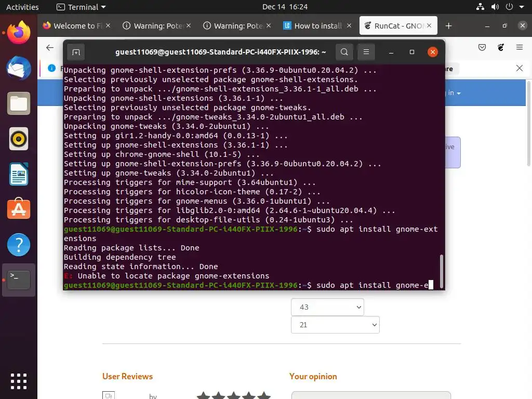The height and width of the screenshot is (399, 532).
Task: Expand the shell version dropdown showing 43
Action: point(327,307)
